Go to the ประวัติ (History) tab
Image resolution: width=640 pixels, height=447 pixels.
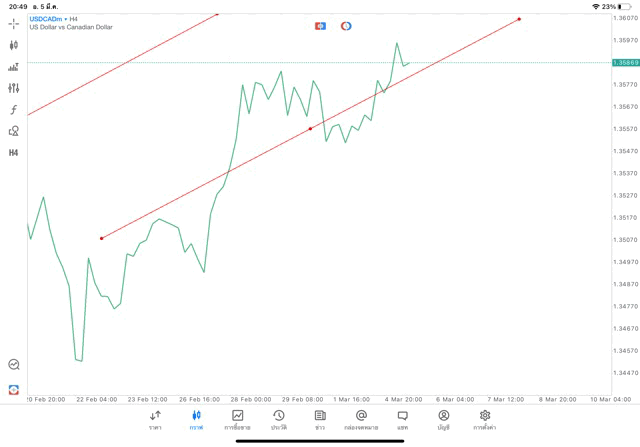(x=278, y=419)
